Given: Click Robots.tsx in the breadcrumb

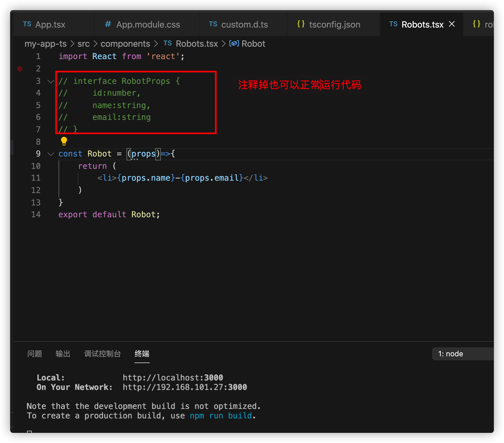Looking at the screenshot, I should coord(197,44).
